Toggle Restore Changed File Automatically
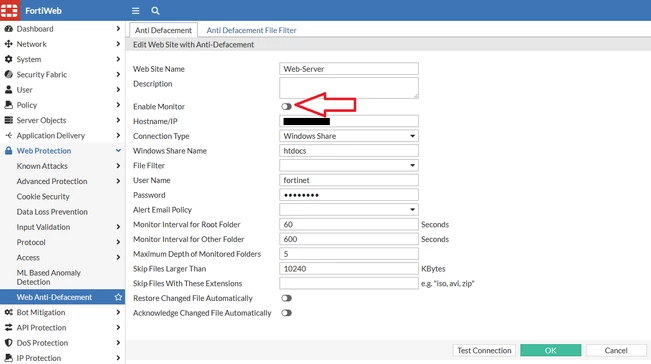This screenshot has width=651, height=364. click(286, 298)
